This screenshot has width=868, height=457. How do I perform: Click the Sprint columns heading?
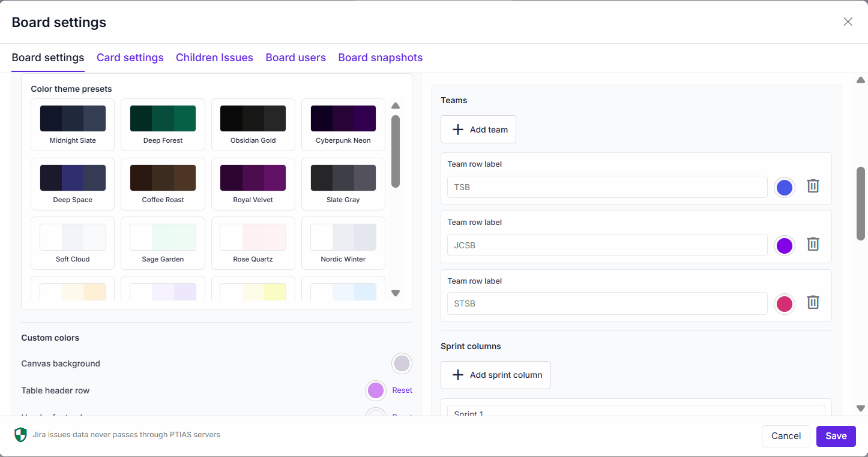click(471, 346)
